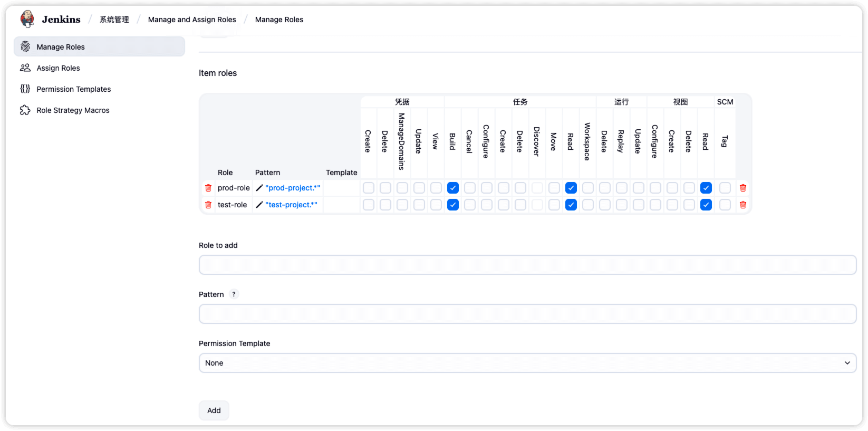This screenshot has height=431, width=868.
Task: Click the Jenkins logo icon
Action: tap(27, 19)
